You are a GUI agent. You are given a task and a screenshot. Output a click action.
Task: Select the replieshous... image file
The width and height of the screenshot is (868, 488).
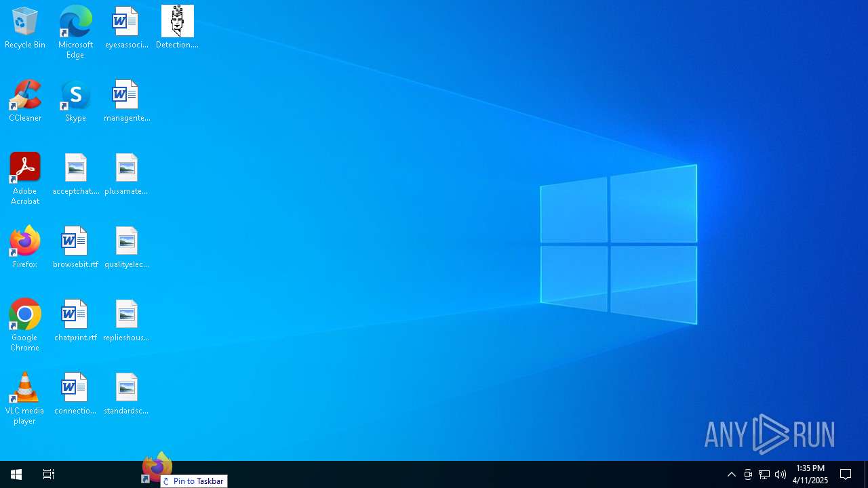(126, 321)
